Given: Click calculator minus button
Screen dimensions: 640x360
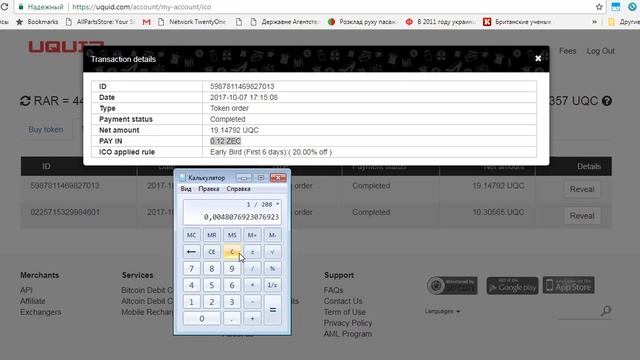Looking at the screenshot, I should pyautogui.click(x=252, y=302).
